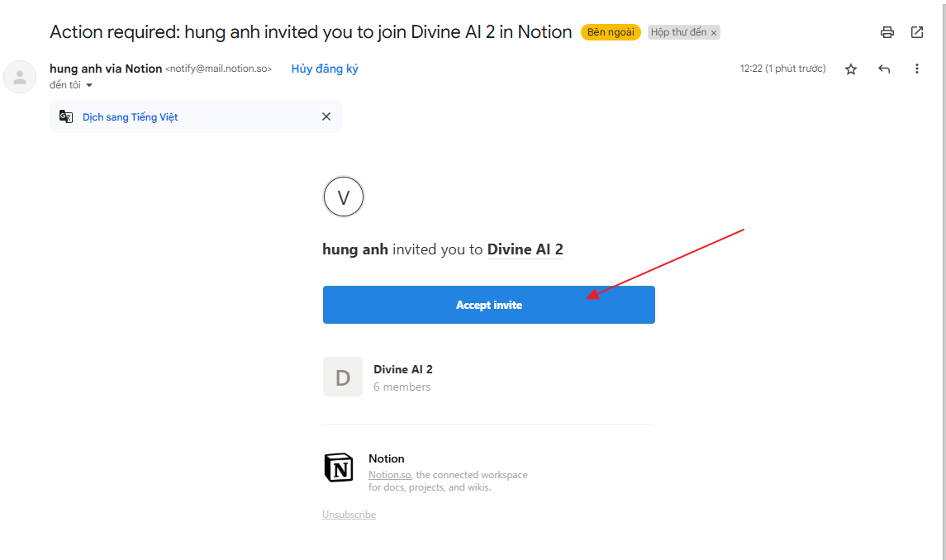The height and width of the screenshot is (560, 946).
Task: Print this email with the printer icon
Action: point(887,33)
